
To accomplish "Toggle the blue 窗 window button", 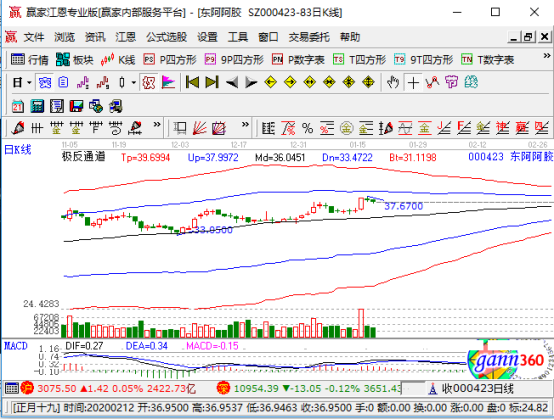I will click(45, 83).
